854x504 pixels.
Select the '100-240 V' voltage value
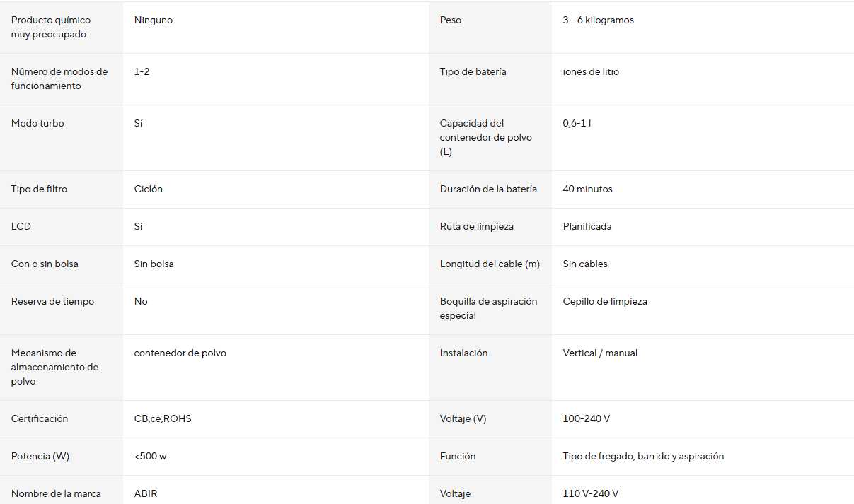click(587, 418)
